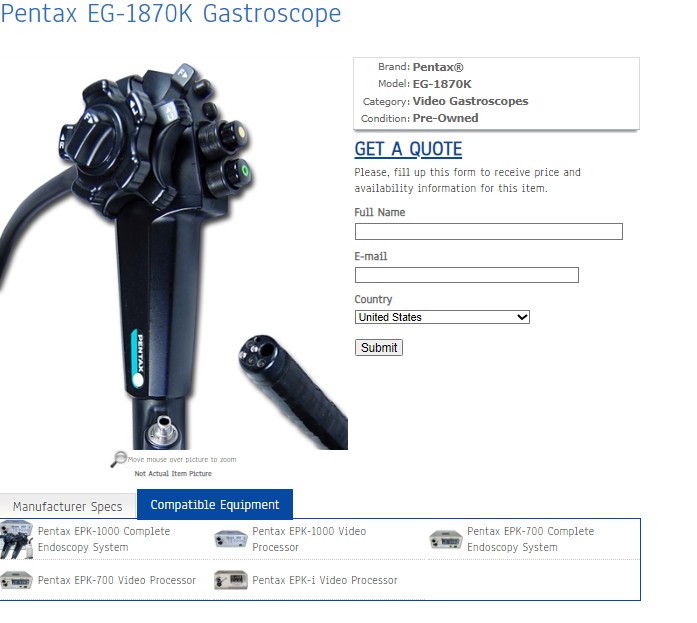This screenshot has width=697, height=623.
Task: Click the model value EG-1870K
Action: (x=442, y=84)
